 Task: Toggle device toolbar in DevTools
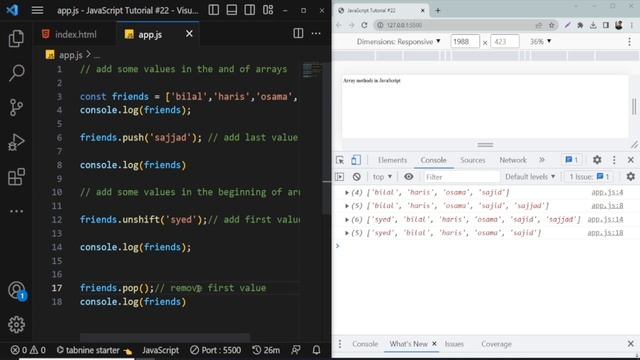356,160
